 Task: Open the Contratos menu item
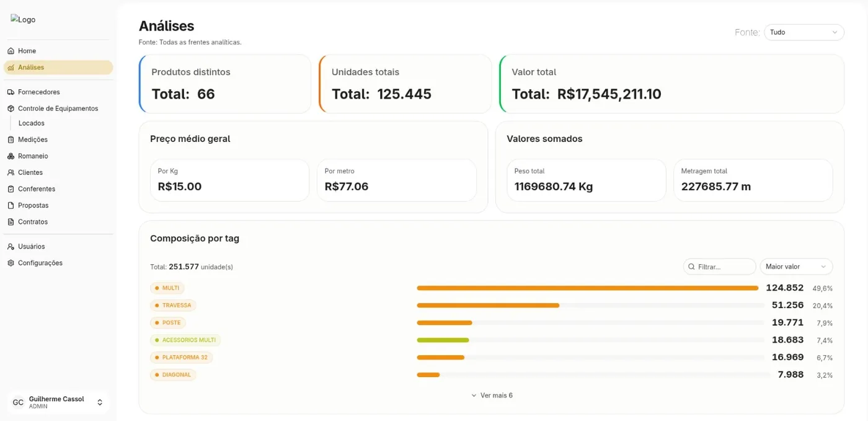click(33, 222)
